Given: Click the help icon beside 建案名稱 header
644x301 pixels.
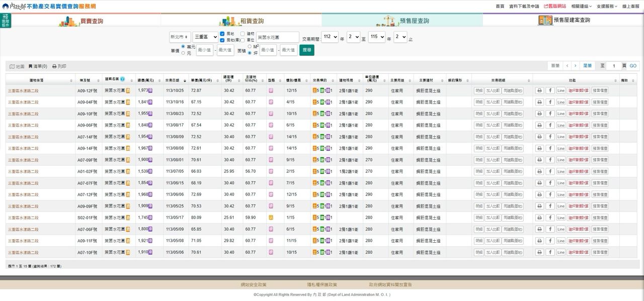Looking at the screenshot, I should coord(123,79).
